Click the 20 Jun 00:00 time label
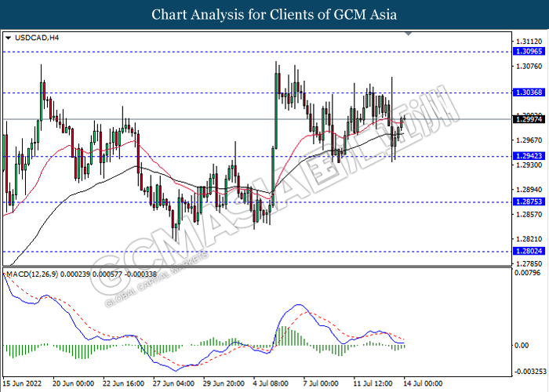Image resolution: width=549 pixels, height=392 pixels. (x=73, y=383)
